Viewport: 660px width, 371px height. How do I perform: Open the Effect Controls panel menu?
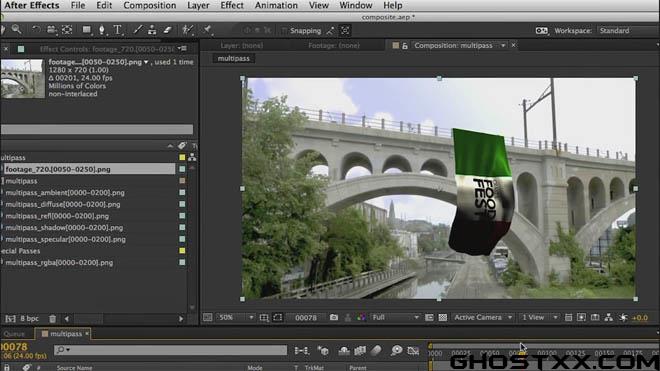tap(183, 48)
